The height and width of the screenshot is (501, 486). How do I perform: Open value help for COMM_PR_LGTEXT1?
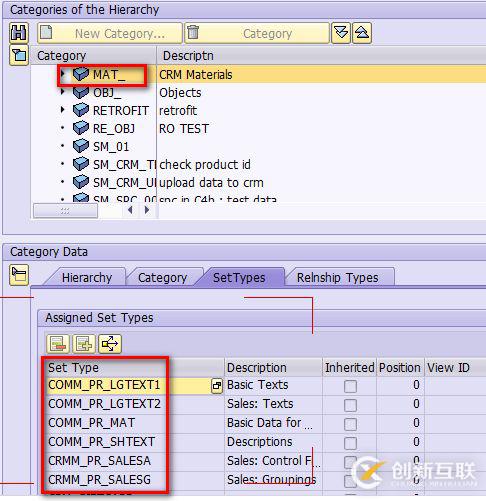pos(217,386)
